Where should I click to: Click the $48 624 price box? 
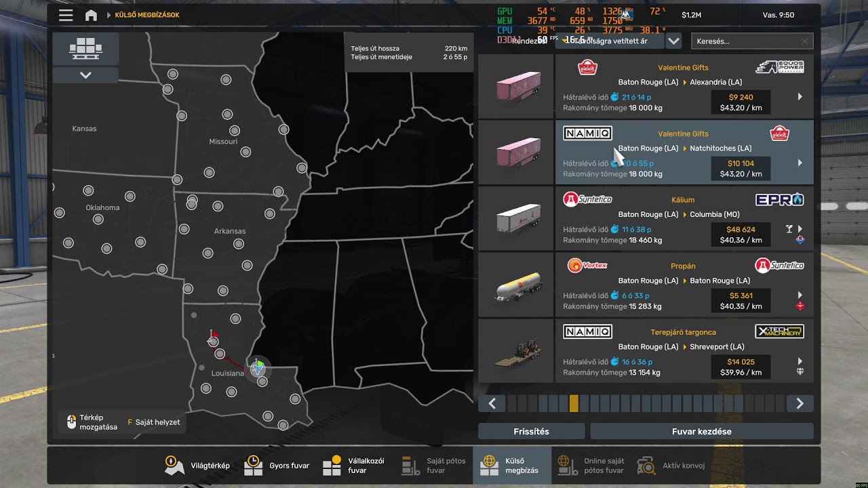coord(741,235)
